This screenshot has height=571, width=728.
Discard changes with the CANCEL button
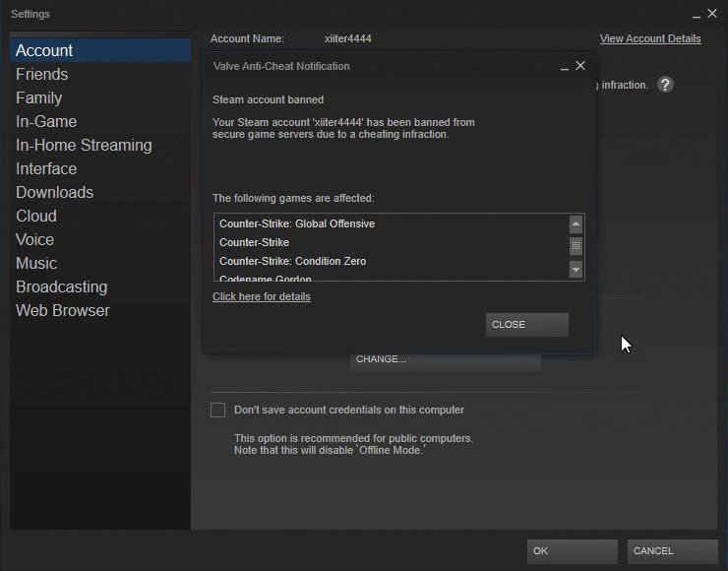672,551
